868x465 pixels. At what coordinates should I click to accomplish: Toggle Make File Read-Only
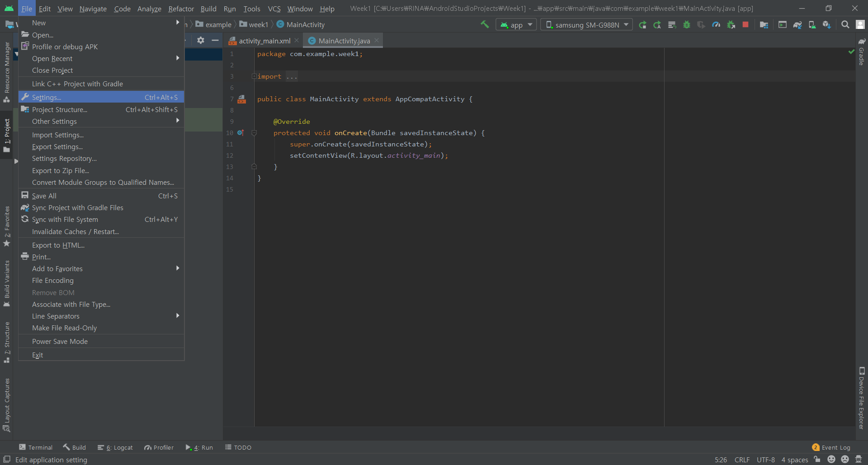[x=101, y=328]
